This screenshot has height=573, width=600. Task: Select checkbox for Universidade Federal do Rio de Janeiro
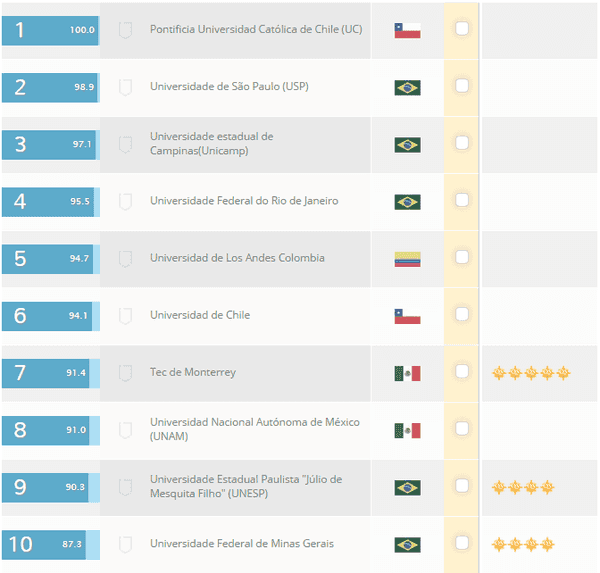[x=462, y=200]
